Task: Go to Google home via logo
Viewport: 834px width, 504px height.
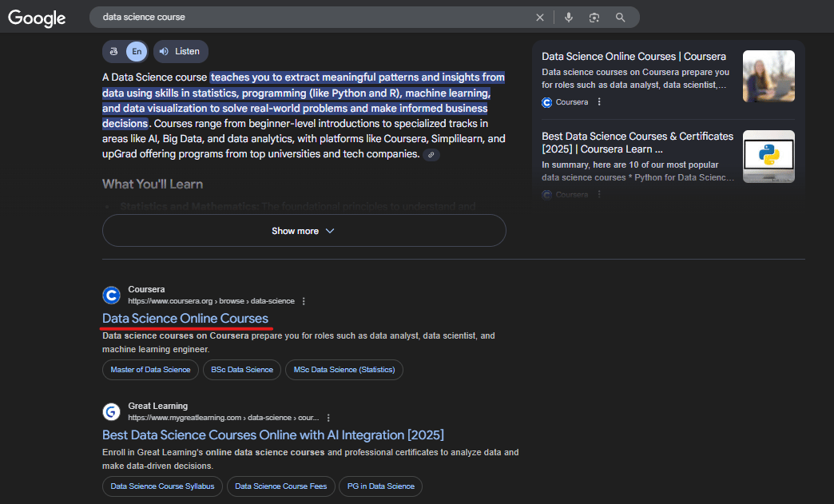Action: click(37, 18)
